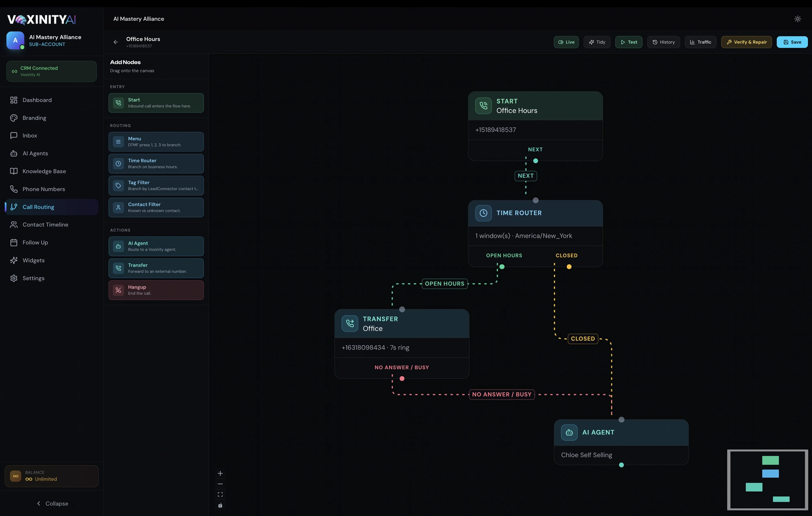Select the TRANSFER Office canvas node

tap(402, 344)
